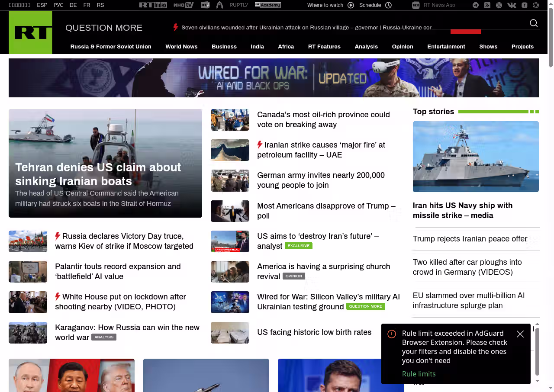Screen dimensions: 554x392
Task: Open the RT Index logo link
Action: [153, 5]
